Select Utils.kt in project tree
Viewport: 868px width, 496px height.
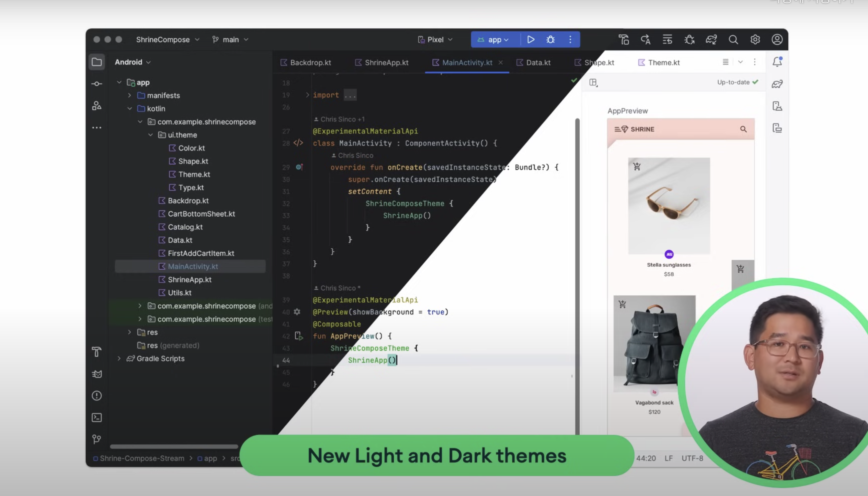coord(175,293)
